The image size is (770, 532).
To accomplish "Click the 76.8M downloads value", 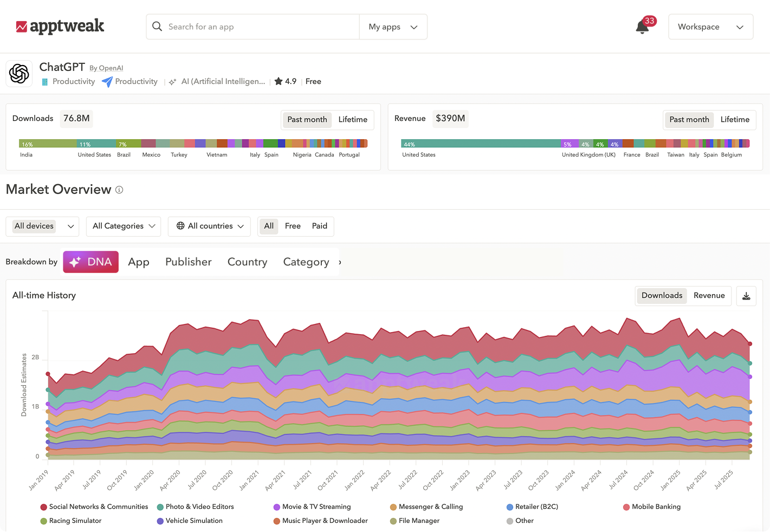I will pyautogui.click(x=76, y=119).
